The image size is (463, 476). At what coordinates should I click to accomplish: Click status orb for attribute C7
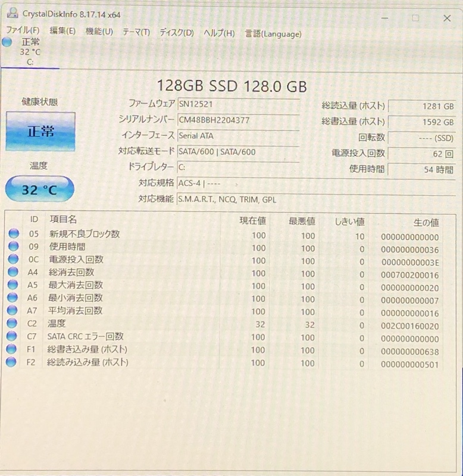click(x=11, y=336)
